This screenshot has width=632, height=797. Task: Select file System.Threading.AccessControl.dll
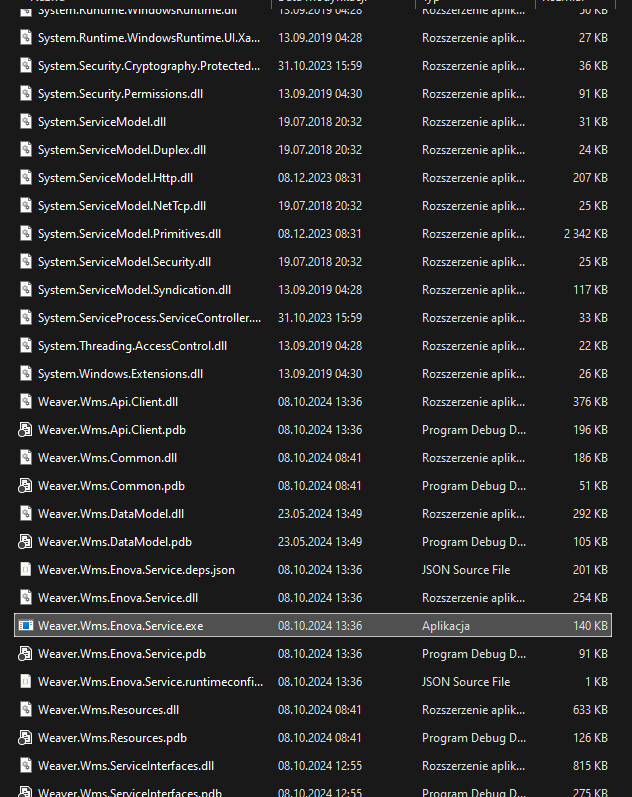pos(133,346)
